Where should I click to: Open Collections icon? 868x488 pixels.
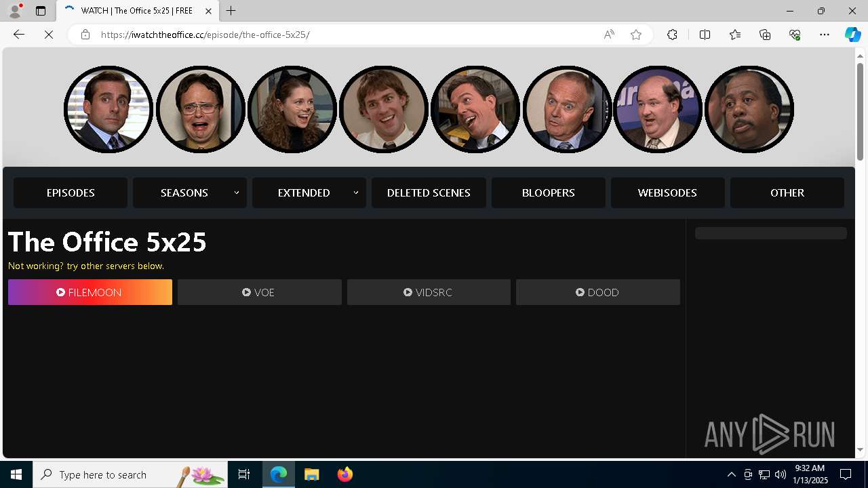[765, 35]
